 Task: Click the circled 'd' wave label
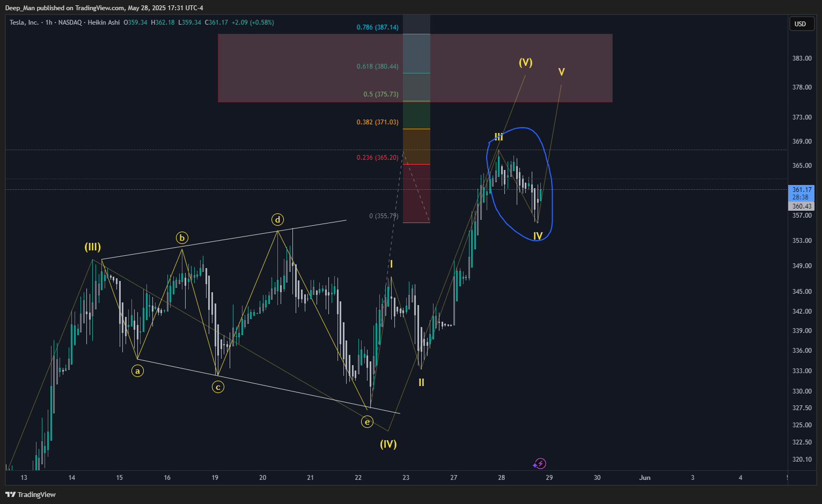click(277, 219)
